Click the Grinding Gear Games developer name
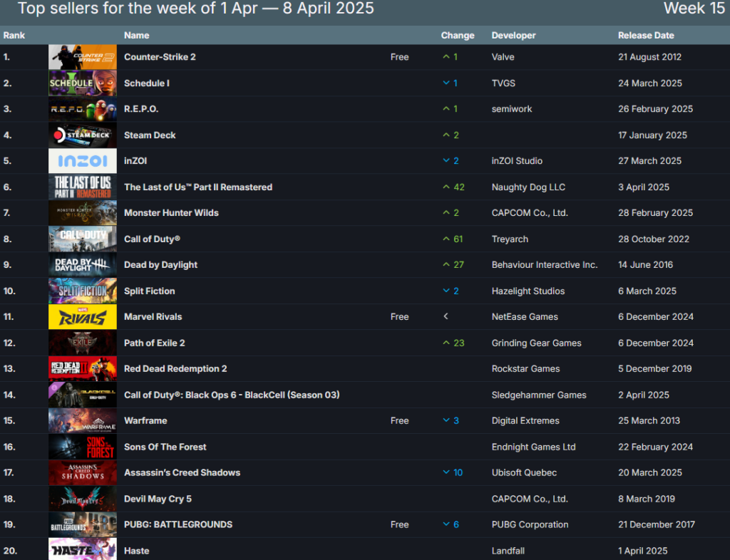This screenshot has height=560, width=730. point(536,343)
